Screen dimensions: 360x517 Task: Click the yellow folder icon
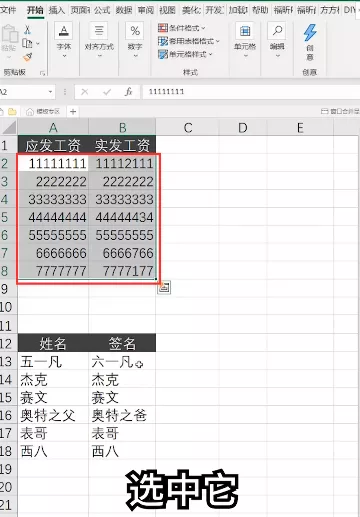12,111
